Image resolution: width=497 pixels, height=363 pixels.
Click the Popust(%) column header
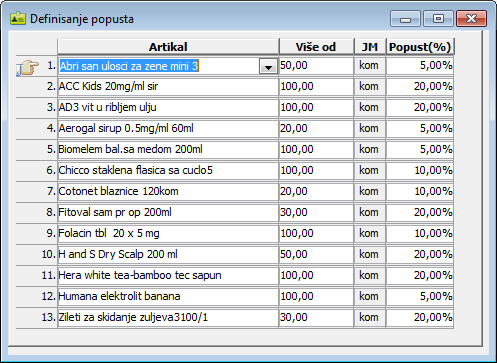tap(420, 47)
